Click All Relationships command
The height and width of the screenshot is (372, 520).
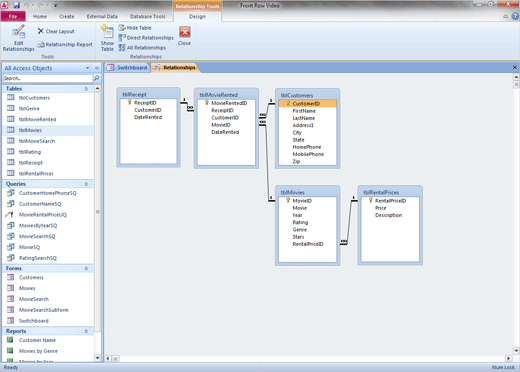click(142, 48)
